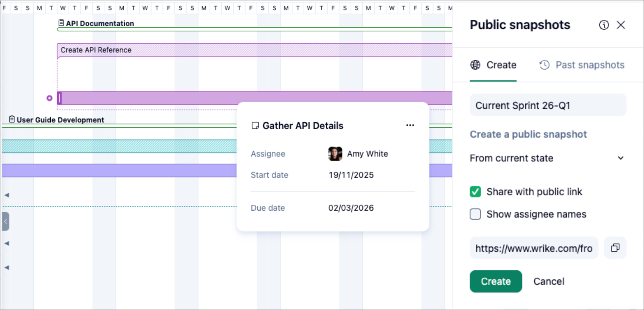The height and width of the screenshot is (310, 644).
Task: Switch to the Past snapshots tab
Action: click(582, 65)
